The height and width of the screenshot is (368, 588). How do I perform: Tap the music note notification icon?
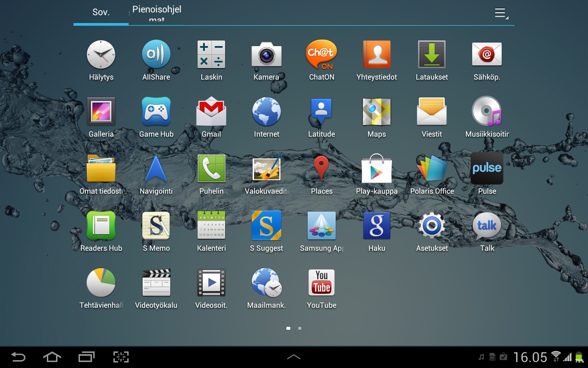[x=481, y=357]
